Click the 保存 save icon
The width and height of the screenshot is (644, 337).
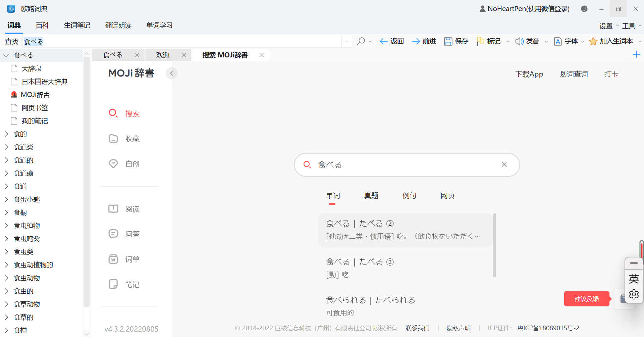coord(448,41)
